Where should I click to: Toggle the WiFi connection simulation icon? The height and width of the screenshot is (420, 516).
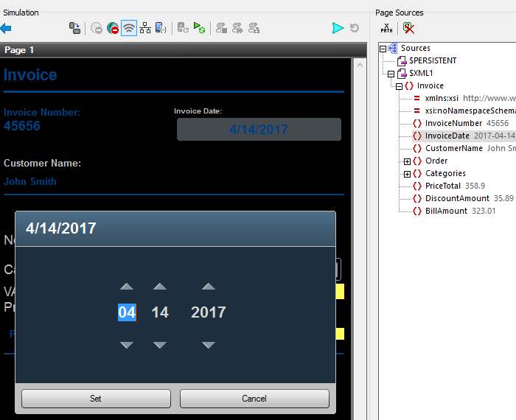click(129, 29)
